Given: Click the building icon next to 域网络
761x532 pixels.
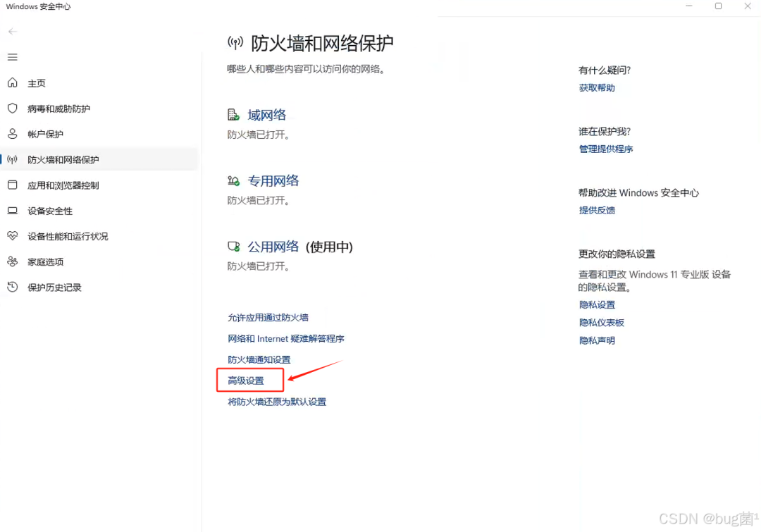Looking at the screenshot, I should 233,115.
